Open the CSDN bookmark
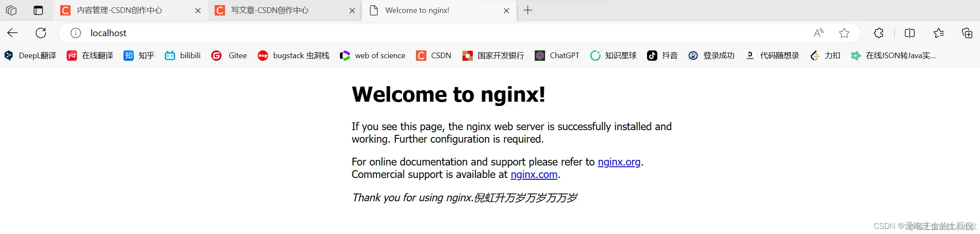Viewport: 980px width, 234px height. click(x=434, y=56)
